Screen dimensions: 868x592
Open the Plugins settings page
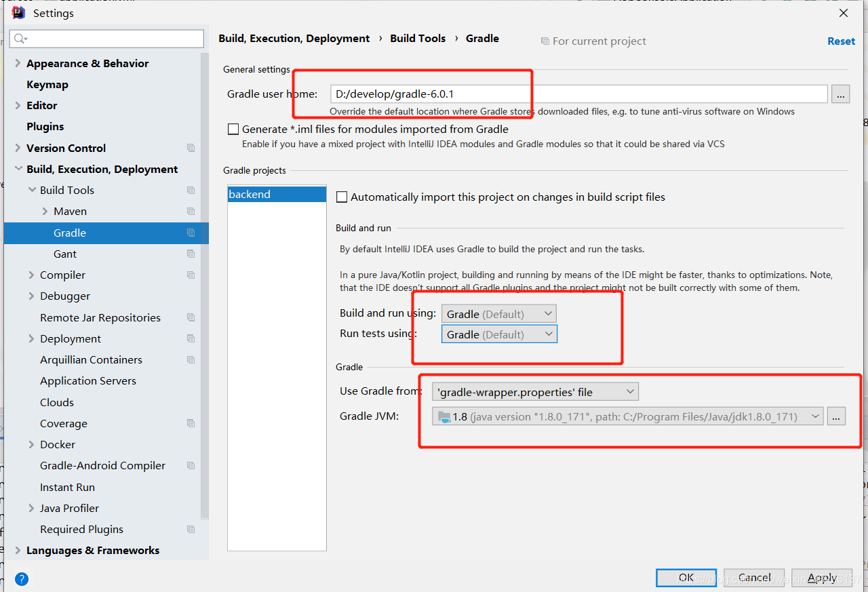click(45, 127)
